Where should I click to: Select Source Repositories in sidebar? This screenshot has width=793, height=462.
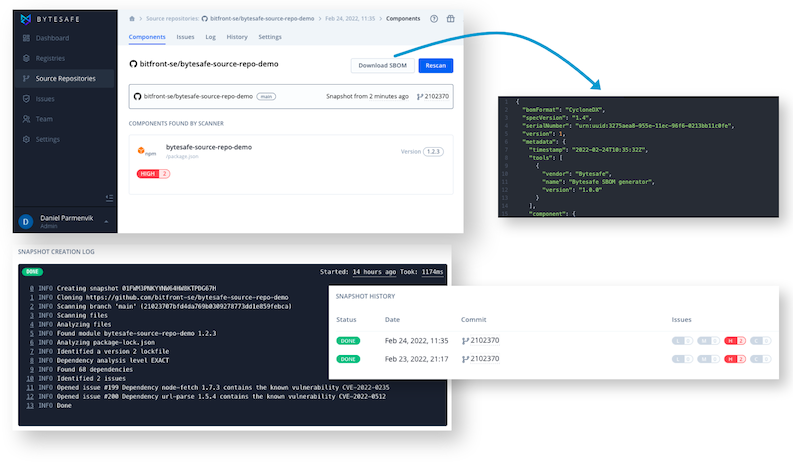coord(65,78)
